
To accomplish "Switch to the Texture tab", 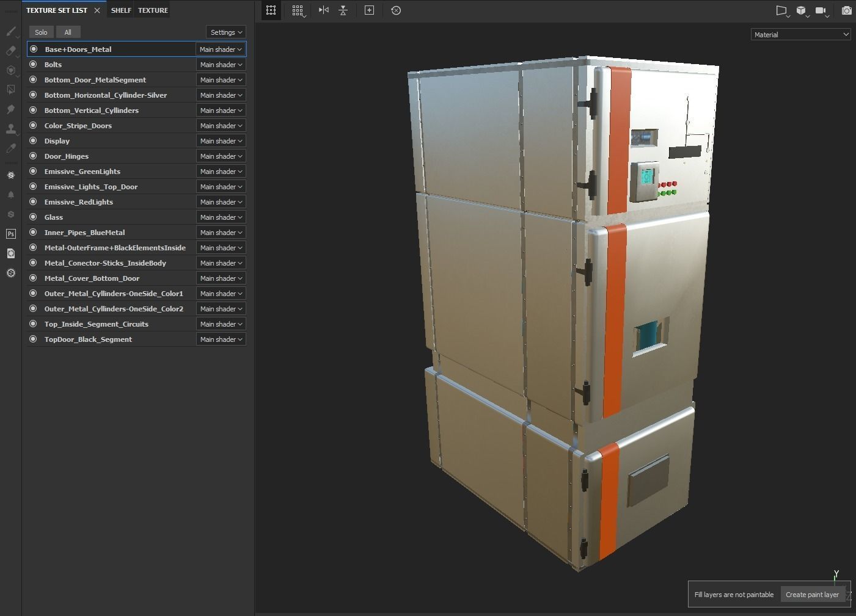I will pyautogui.click(x=153, y=10).
